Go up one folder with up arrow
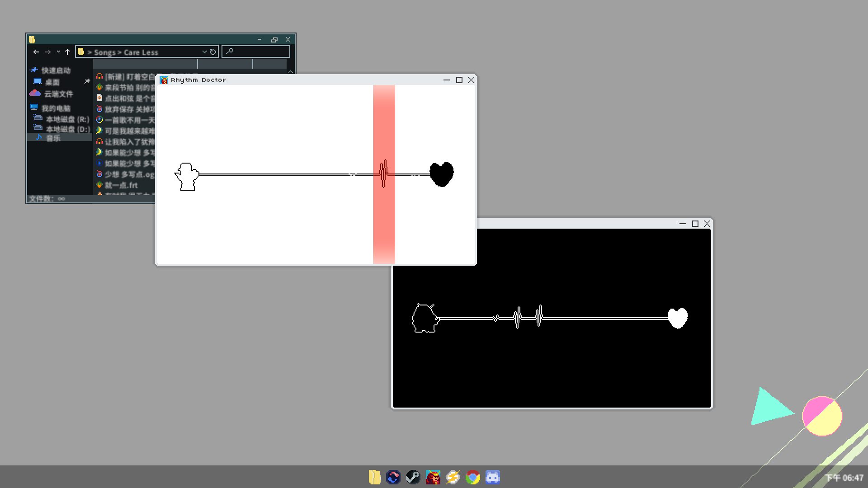This screenshot has width=868, height=488. pyautogui.click(x=67, y=52)
